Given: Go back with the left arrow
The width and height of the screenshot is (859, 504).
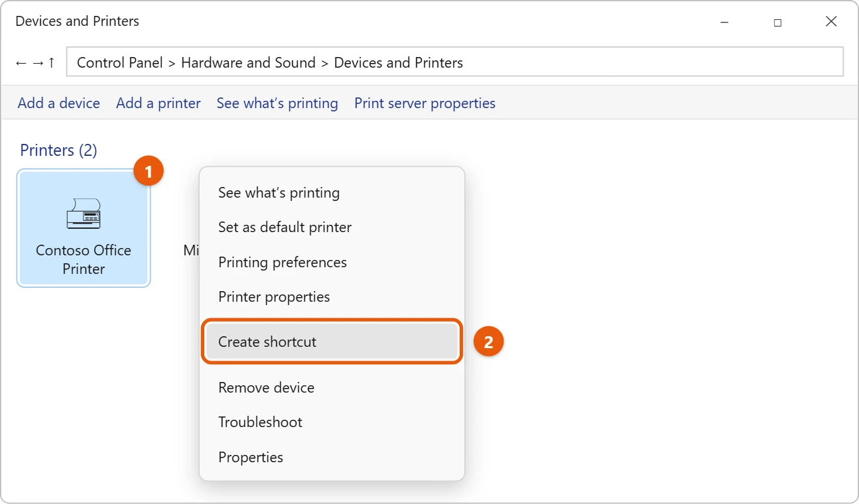Looking at the screenshot, I should click(x=21, y=63).
